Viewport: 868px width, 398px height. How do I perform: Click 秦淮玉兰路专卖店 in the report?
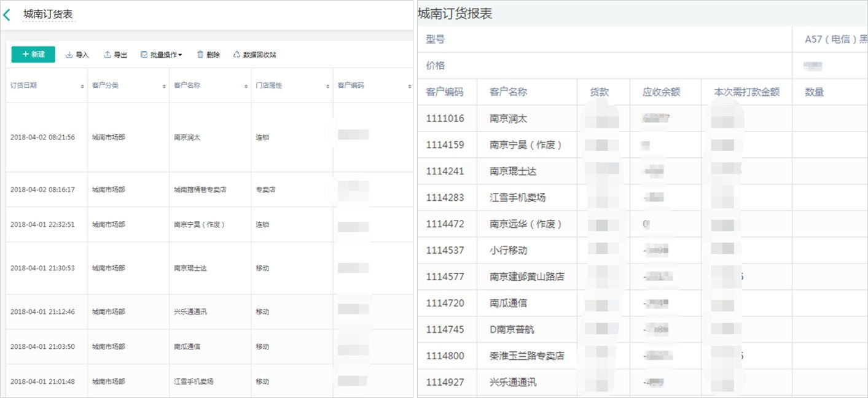(527, 356)
